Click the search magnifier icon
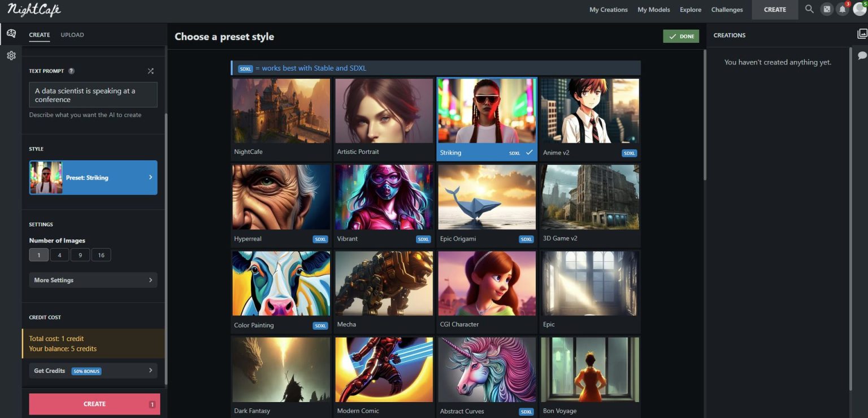The width and height of the screenshot is (868, 418). [x=809, y=9]
